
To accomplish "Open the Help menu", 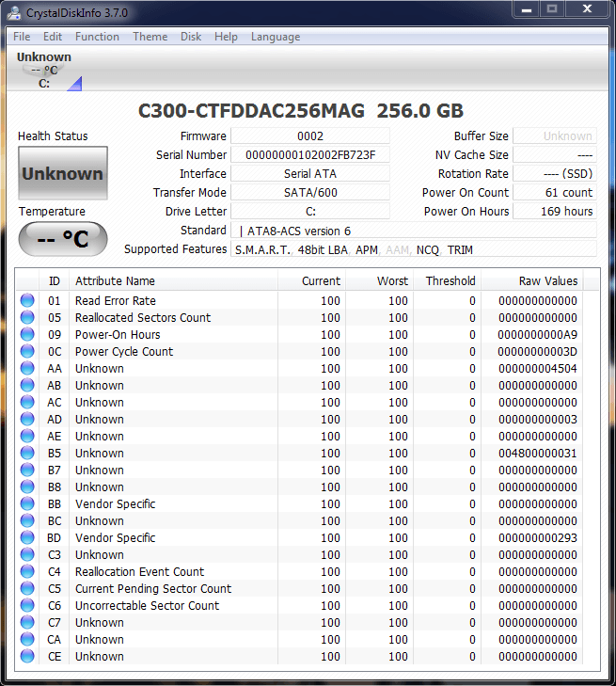I will 226,37.
